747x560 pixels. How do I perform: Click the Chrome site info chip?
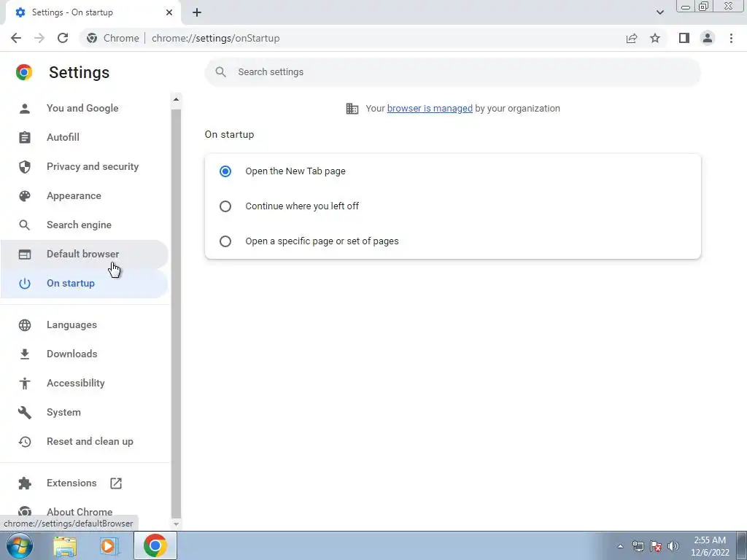tap(113, 38)
